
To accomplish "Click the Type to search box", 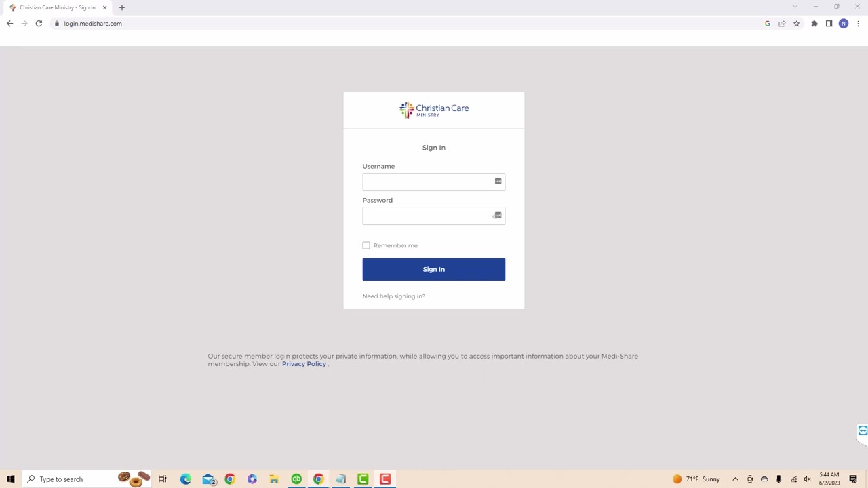I will [87, 479].
